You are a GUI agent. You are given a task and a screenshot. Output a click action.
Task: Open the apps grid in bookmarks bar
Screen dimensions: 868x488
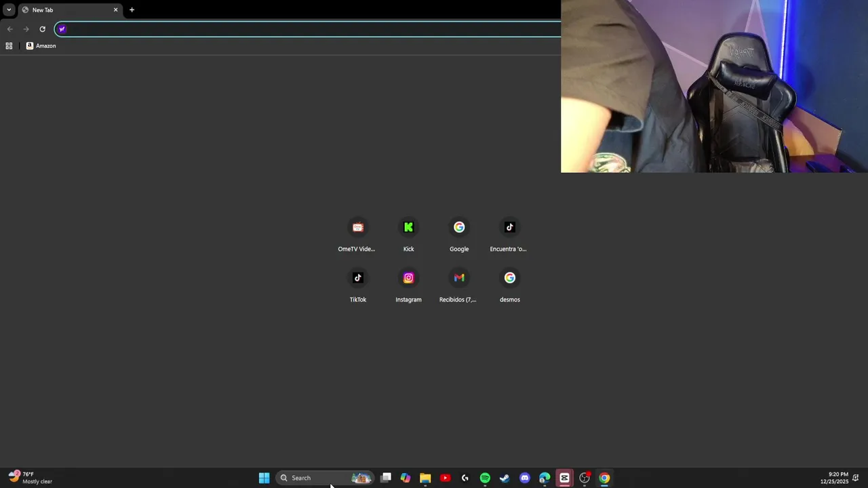9,46
